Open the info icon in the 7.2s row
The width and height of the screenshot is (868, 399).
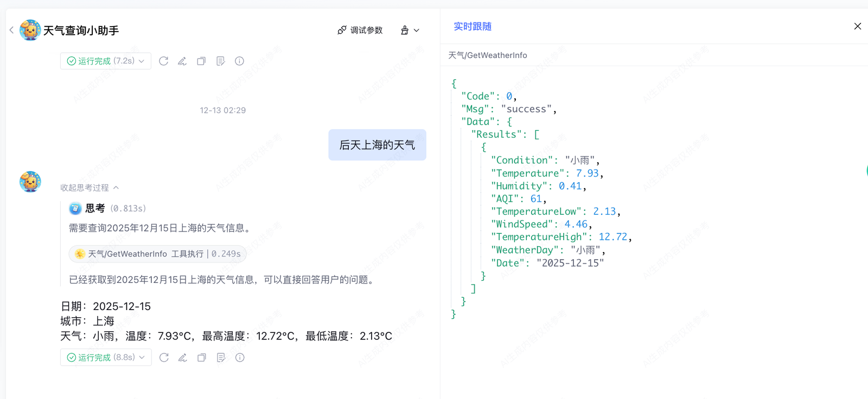click(239, 61)
